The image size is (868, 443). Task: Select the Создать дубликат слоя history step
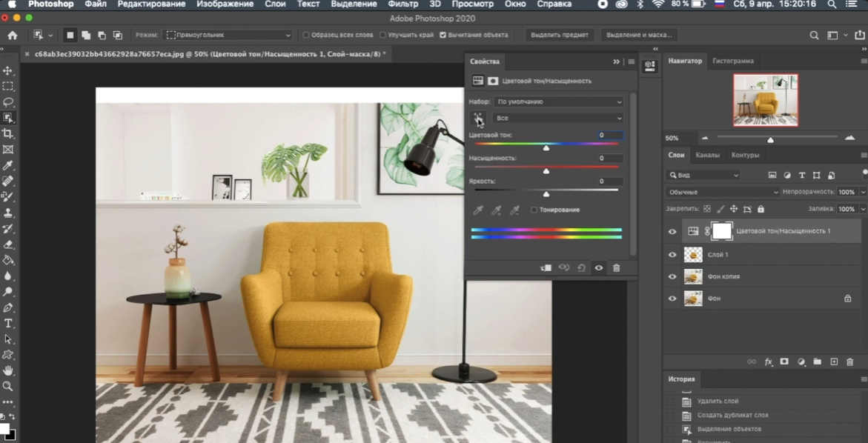pyautogui.click(x=732, y=415)
